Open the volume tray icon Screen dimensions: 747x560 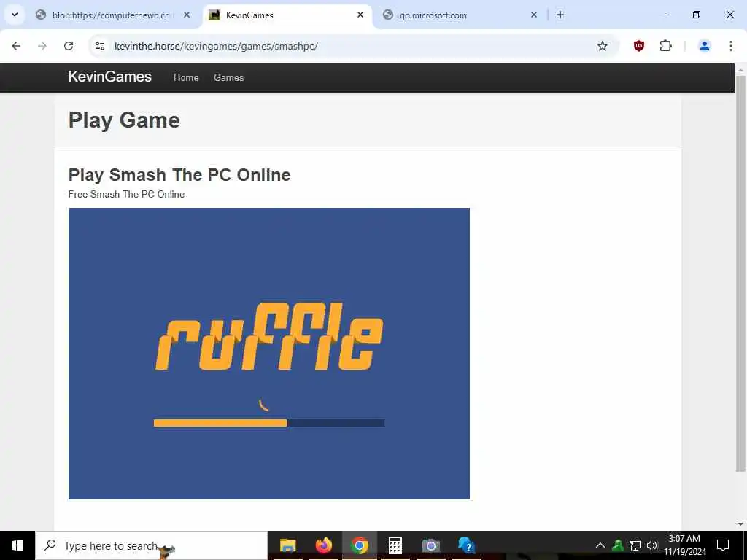[651, 545]
